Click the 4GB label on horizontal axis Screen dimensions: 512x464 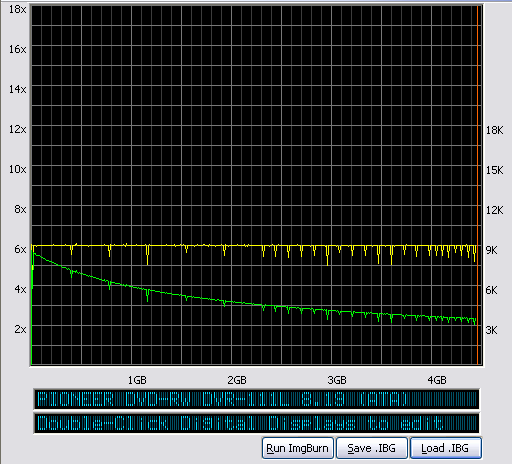[437, 380]
